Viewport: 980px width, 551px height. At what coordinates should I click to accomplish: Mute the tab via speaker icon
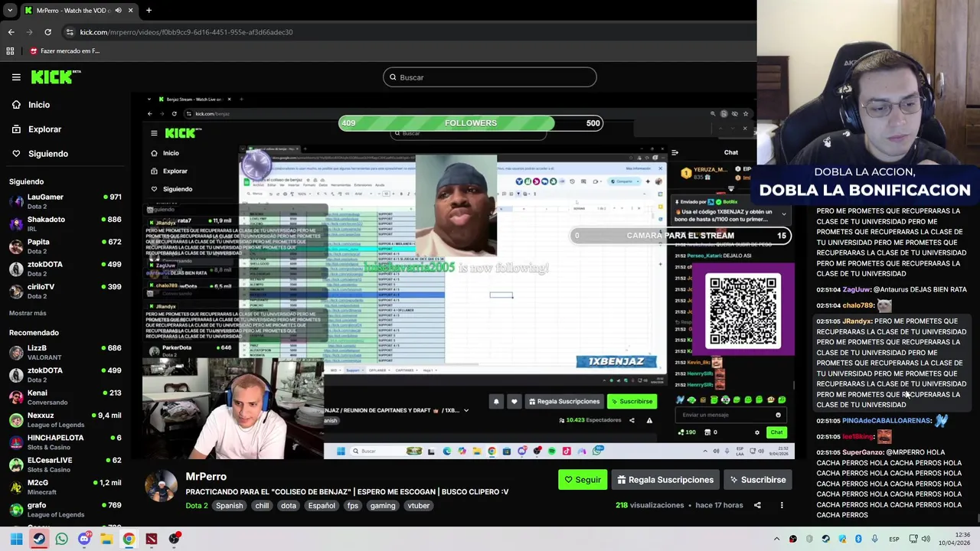(x=118, y=11)
